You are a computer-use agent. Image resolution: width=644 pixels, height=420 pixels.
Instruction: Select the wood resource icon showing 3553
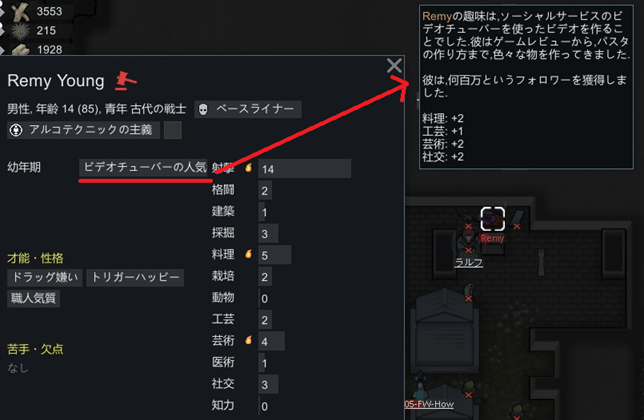(x=20, y=11)
